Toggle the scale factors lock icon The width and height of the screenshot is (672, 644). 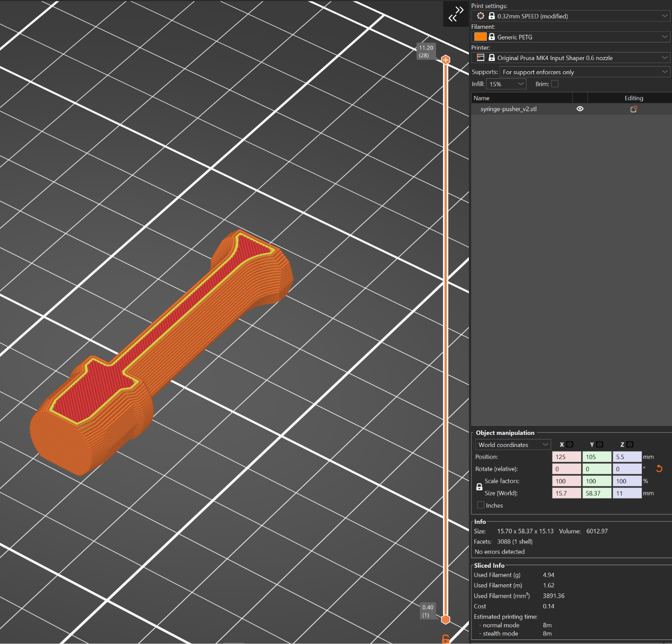[479, 487]
